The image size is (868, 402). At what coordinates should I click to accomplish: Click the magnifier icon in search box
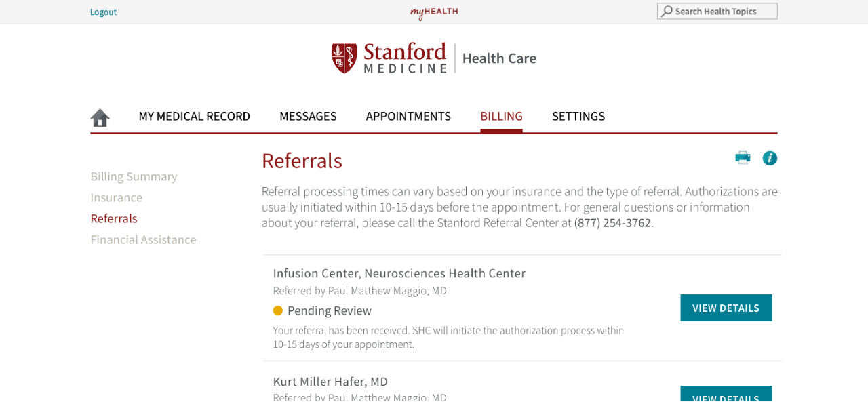(667, 12)
